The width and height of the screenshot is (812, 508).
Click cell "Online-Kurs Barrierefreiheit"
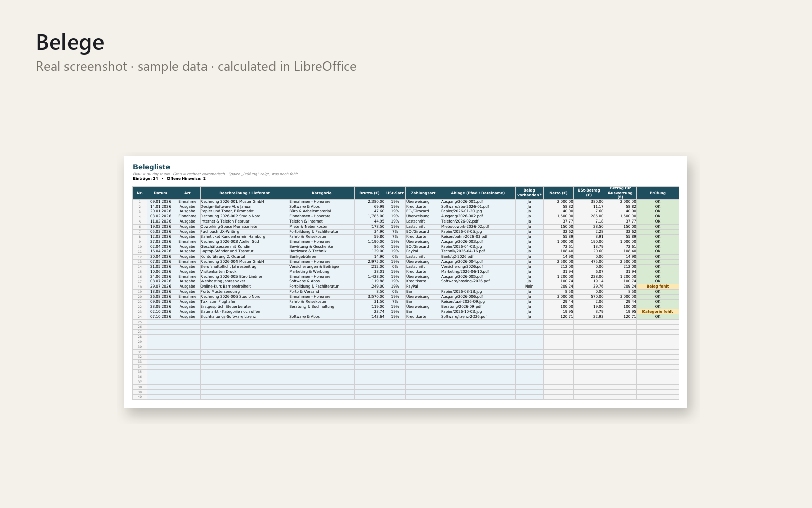(245, 287)
